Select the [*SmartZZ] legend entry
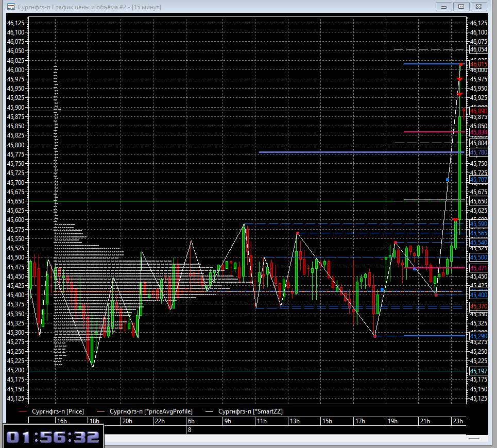The width and height of the screenshot is (497, 448). click(250, 411)
